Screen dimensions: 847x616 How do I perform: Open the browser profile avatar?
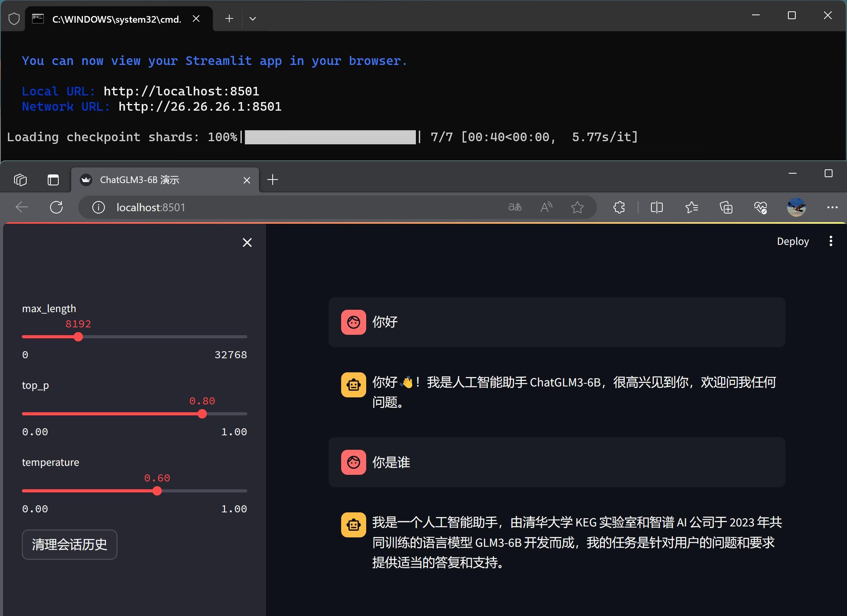(796, 207)
